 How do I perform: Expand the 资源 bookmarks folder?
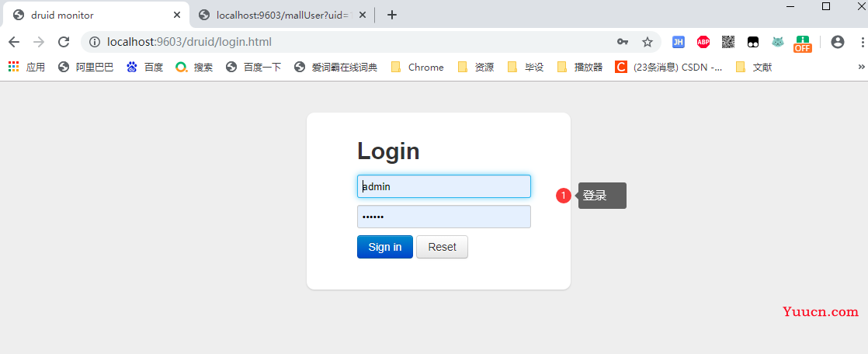pos(476,68)
